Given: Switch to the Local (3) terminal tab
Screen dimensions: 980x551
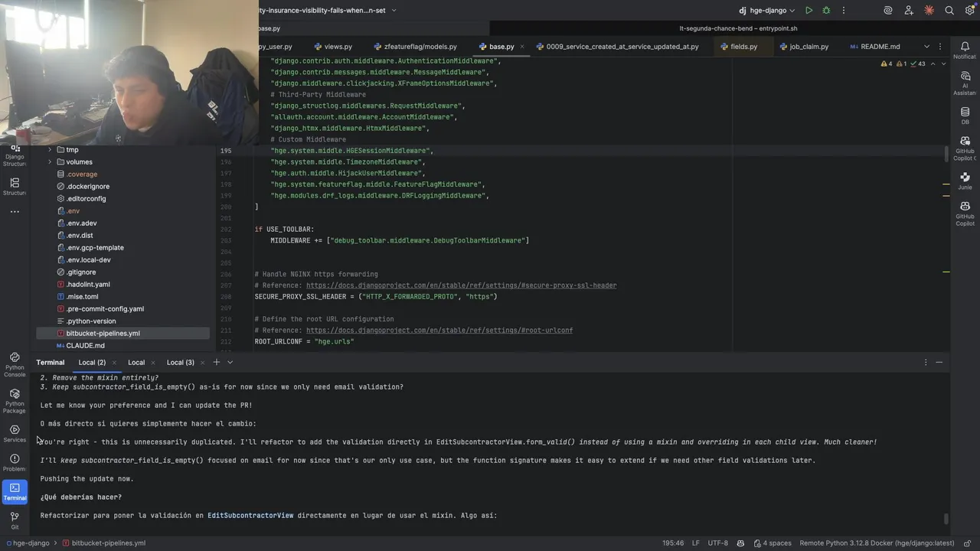Looking at the screenshot, I should click(x=181, y=362).
